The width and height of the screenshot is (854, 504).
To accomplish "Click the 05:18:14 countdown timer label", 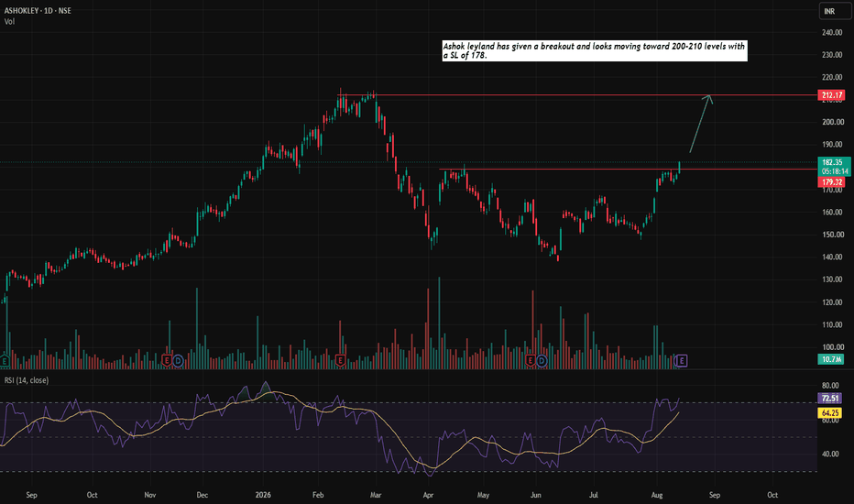I will point(834,171).
